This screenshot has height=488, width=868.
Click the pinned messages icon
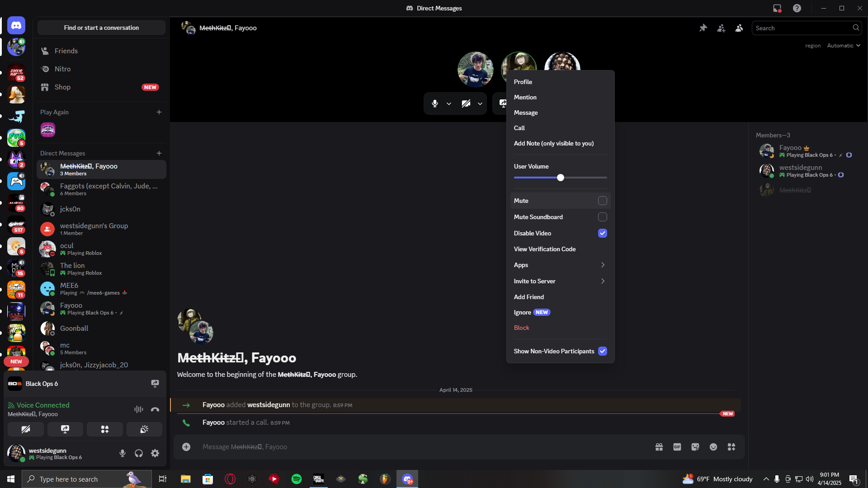[x=703, y=28]
